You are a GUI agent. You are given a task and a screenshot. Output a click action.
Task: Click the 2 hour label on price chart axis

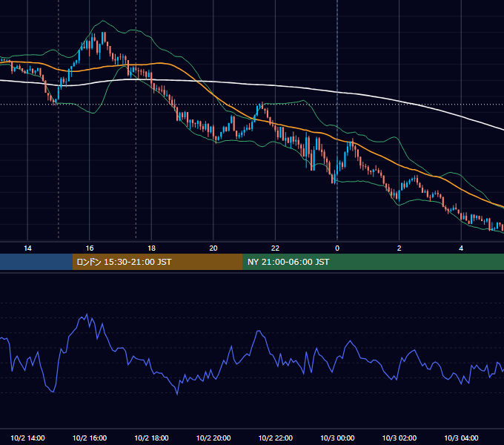coord(399,248)
